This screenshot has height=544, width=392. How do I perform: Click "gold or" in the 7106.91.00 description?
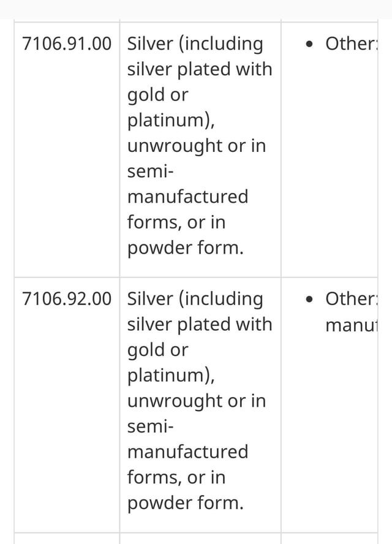point(157,95)
